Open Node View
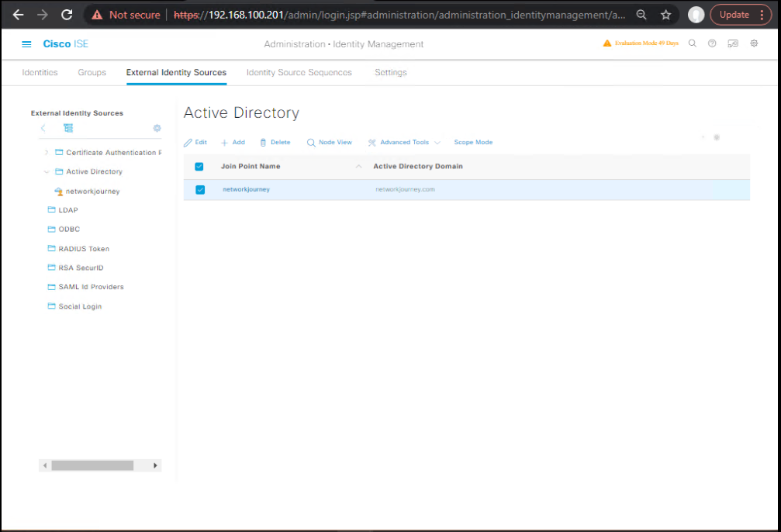 (x=330, y=143)
